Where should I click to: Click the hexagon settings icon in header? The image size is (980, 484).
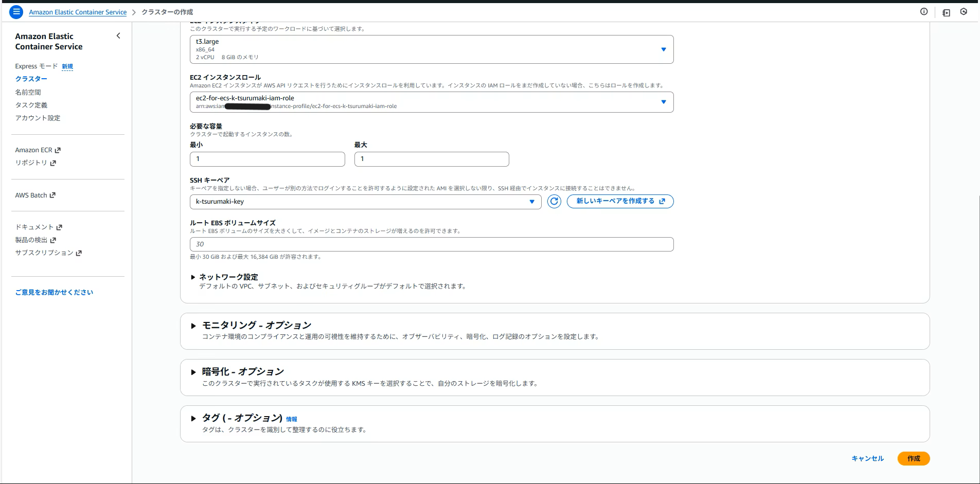tap(964, 12)
